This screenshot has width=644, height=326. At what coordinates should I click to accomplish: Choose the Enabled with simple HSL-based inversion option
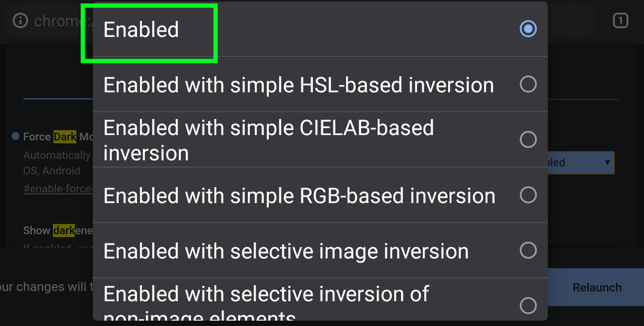tap(298, 84)
